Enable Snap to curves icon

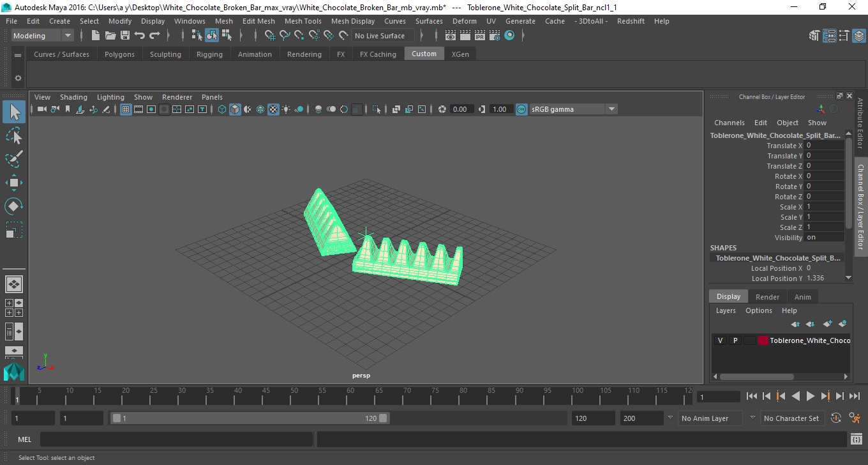pyautogui.click(x=285, y=36)
